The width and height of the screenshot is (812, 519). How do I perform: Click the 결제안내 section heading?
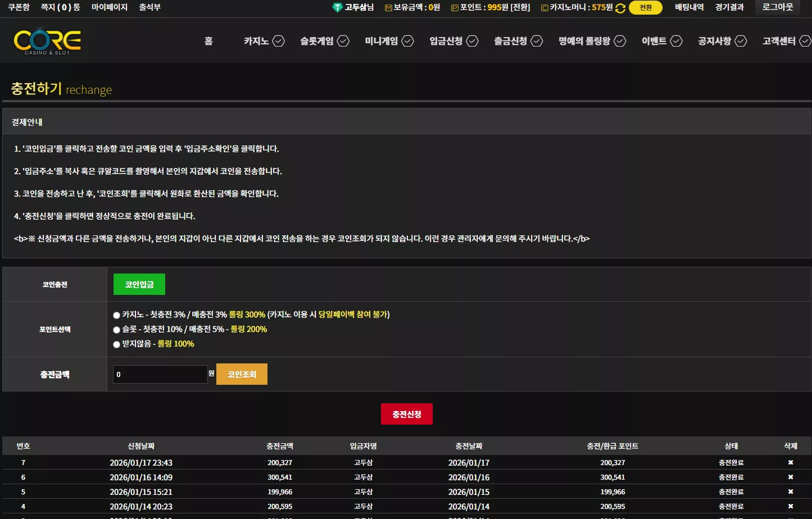(27, 122)
